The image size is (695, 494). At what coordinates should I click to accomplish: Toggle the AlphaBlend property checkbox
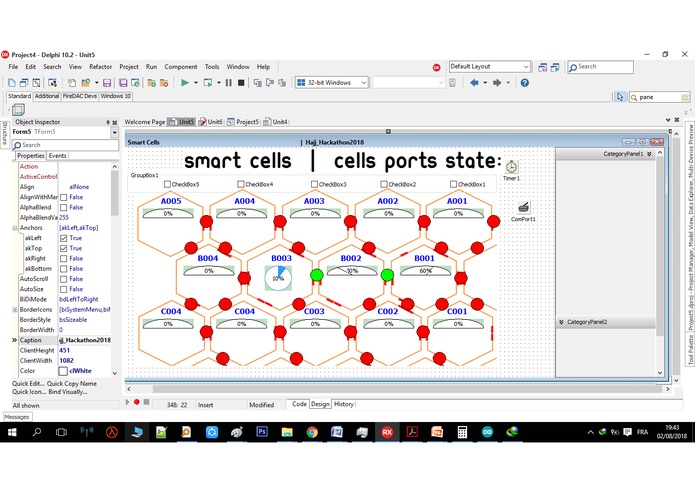[x=63, y=207]
